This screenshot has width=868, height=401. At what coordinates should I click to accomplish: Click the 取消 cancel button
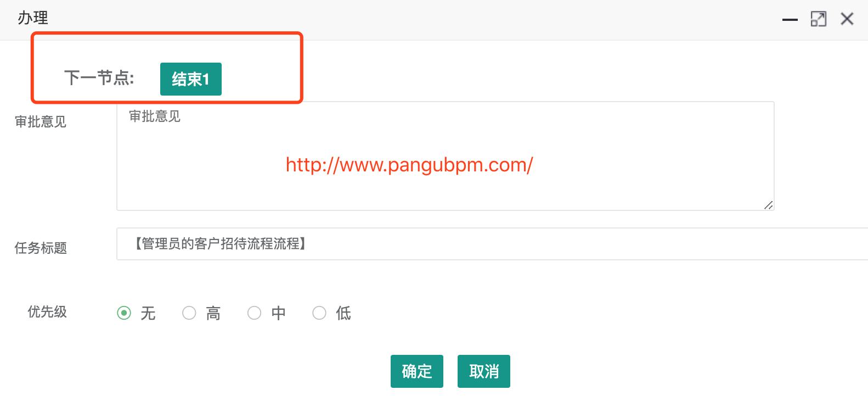click(x=484, y=371)
